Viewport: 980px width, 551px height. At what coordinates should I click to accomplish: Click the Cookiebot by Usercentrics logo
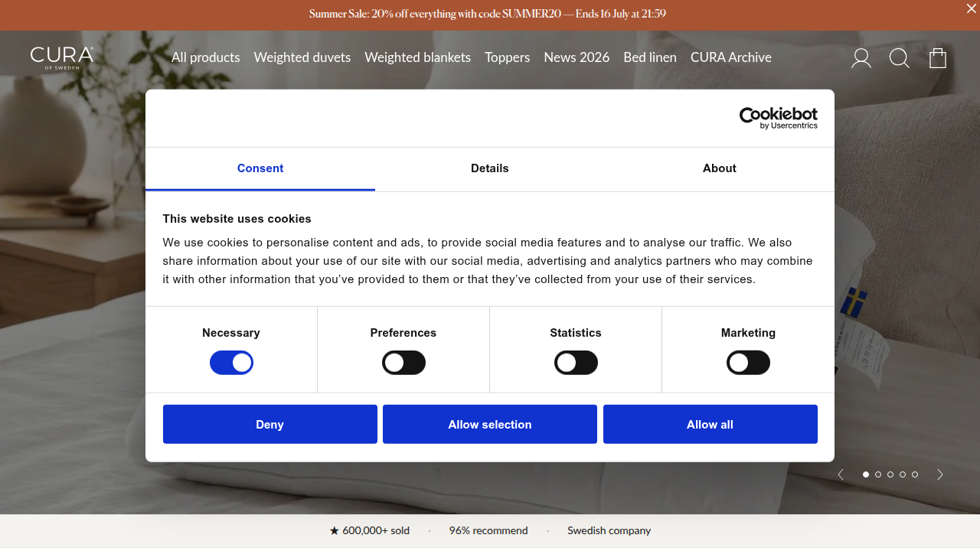[x=778, y=118]
